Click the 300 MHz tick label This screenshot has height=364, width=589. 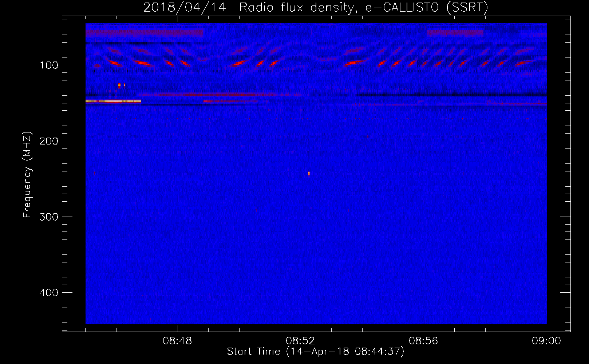tap(49, 217)
